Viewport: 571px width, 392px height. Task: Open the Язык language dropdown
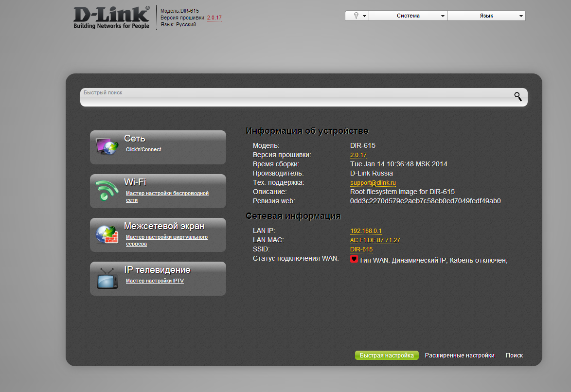click(486, 16)
